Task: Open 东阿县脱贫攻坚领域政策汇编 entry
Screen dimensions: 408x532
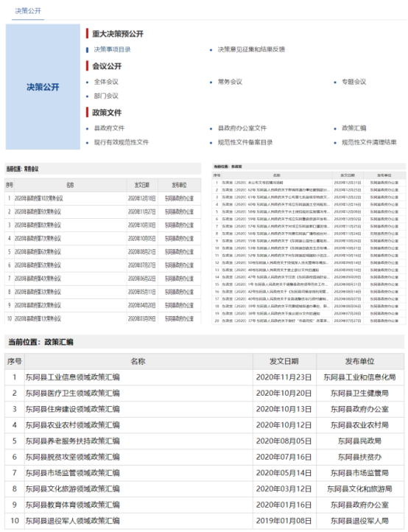Action: coord(73,457)
